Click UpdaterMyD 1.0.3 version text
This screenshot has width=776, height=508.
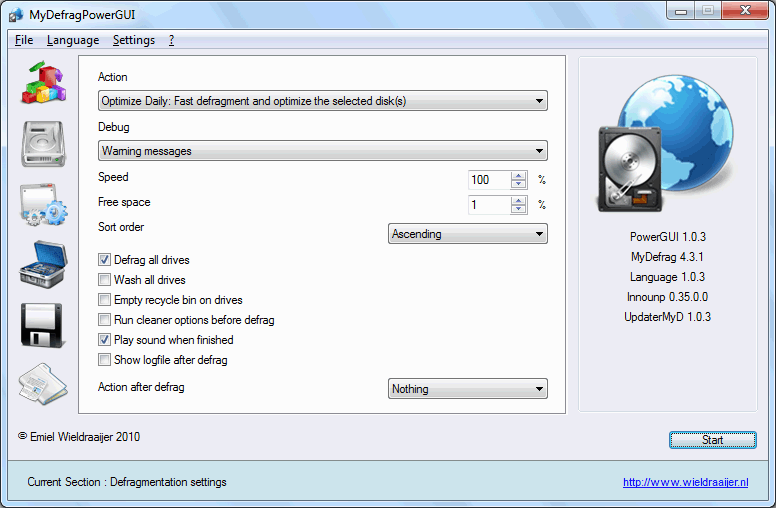pyautogui.click(x=667, y=317)
